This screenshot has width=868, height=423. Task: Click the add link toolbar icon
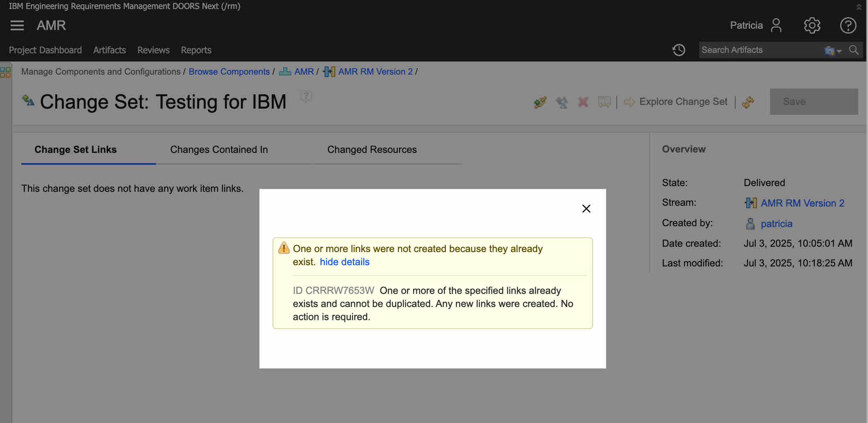[540, 102]
